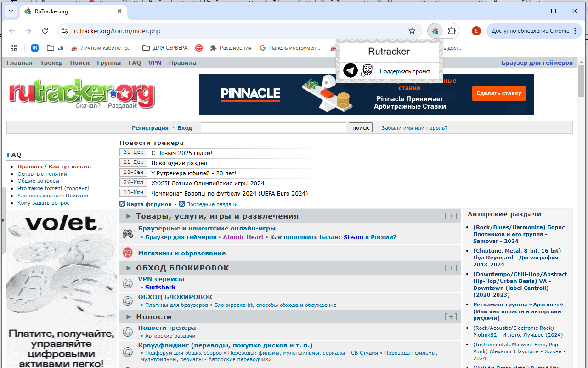
Task: Open the Chrome profile avatar E
Action: point(476,31)
